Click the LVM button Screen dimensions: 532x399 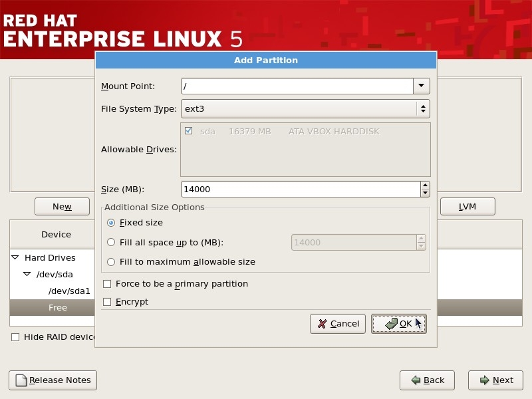[467, 206]
